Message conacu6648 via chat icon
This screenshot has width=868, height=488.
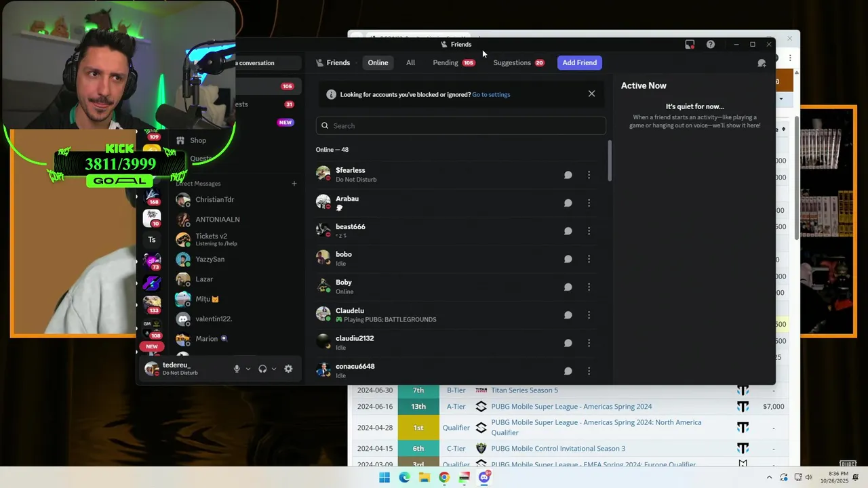568,371
